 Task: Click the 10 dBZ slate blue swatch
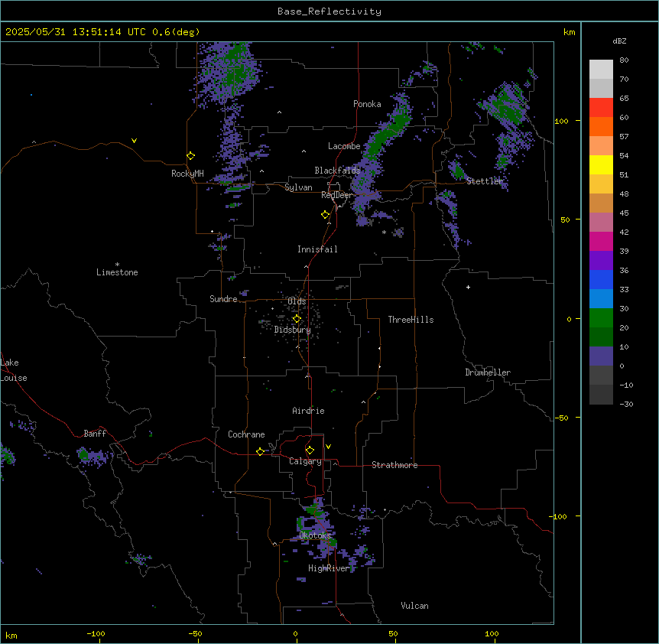coord(601,356)
